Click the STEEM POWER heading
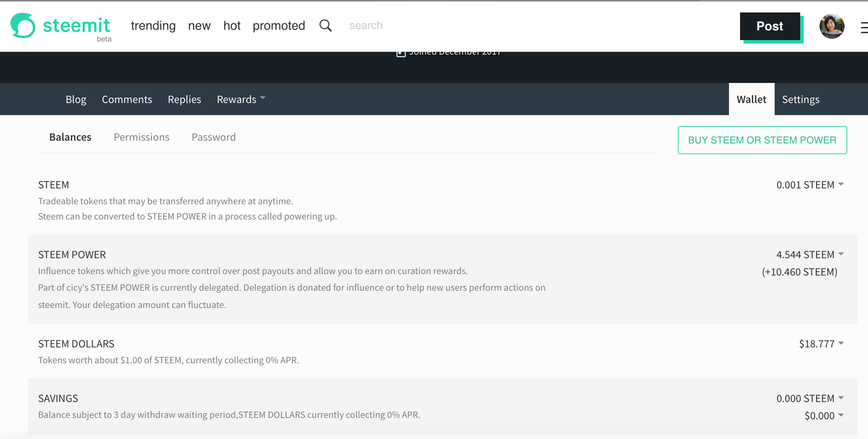868x439 pixels. [x=72, y=255]
